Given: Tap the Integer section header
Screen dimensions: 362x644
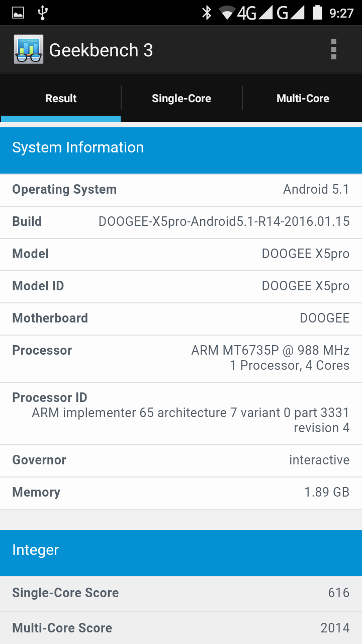Looking at the screenshot, I should click(181, 550).
